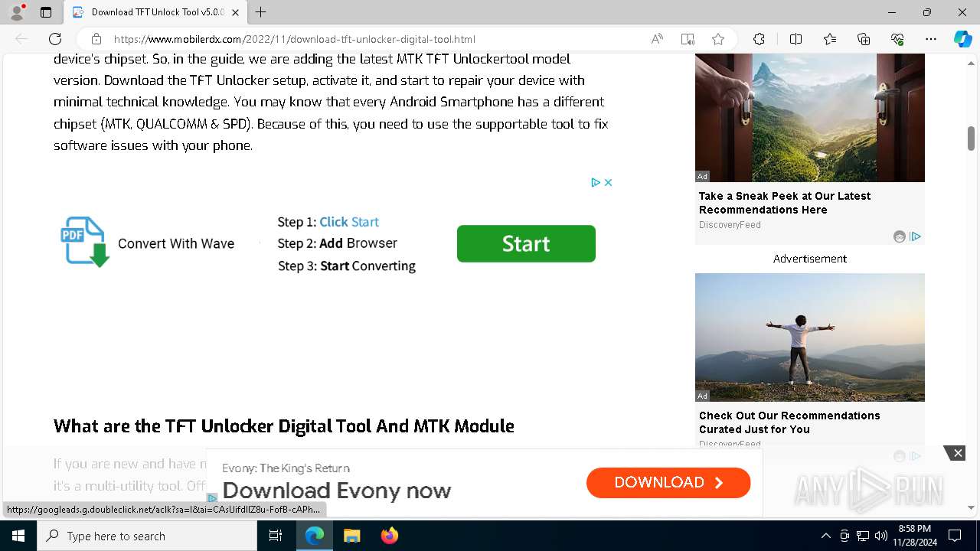This screenshot has height=551, width=980.
Task: Open Edge Settings and more menu
Action: [x=931, y=39]
